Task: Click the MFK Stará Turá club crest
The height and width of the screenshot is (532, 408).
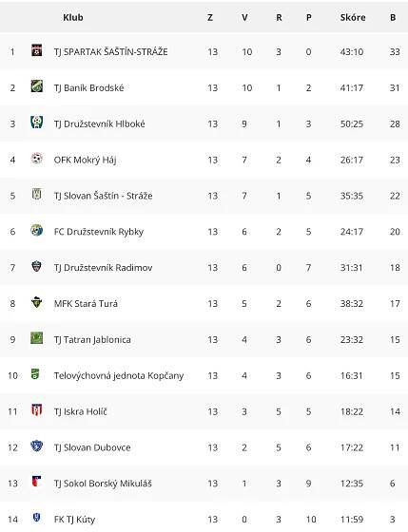Action: 37,302
